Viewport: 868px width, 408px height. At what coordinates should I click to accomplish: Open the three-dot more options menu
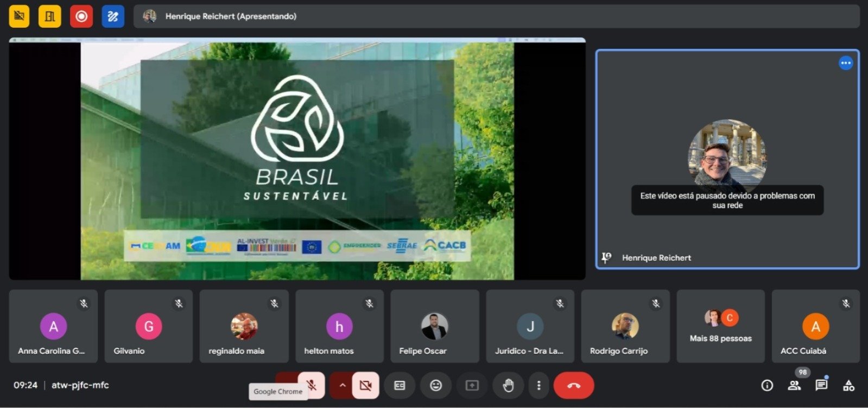point(538,385)
